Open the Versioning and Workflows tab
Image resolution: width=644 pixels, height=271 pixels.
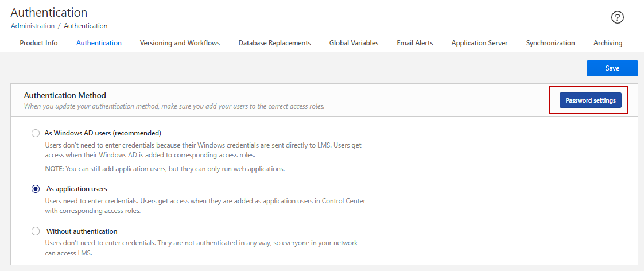point(180,43)
